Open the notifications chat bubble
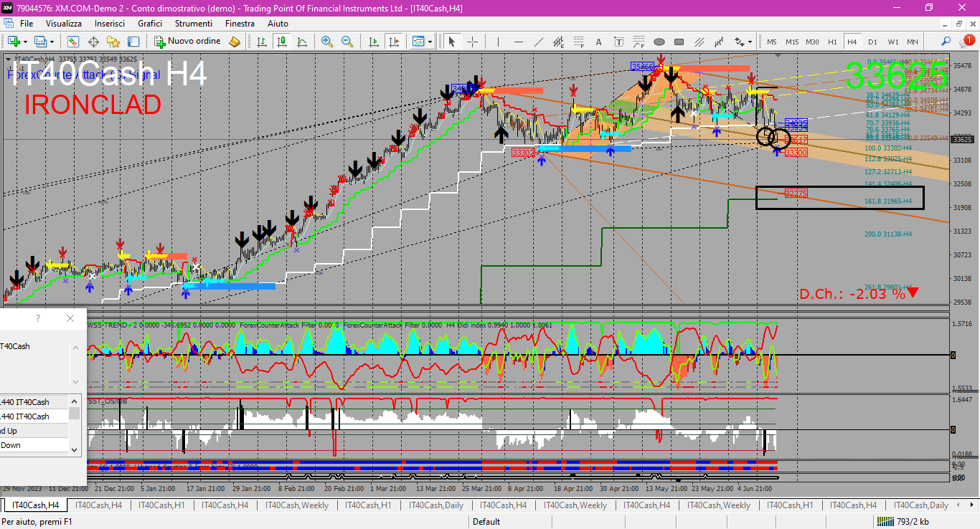This screenshot has height=529, width=980. (x=968, y=42)
